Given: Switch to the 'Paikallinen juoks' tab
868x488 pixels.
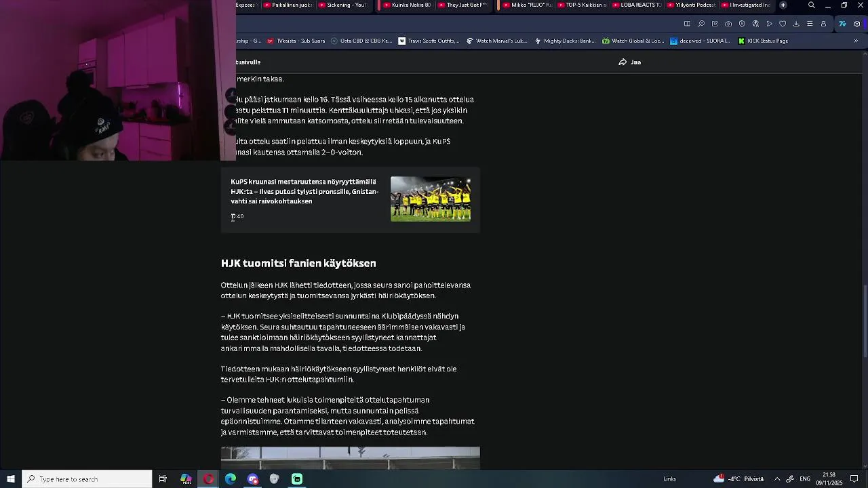Looking at the screenshot, I should [x=289, y=5].
